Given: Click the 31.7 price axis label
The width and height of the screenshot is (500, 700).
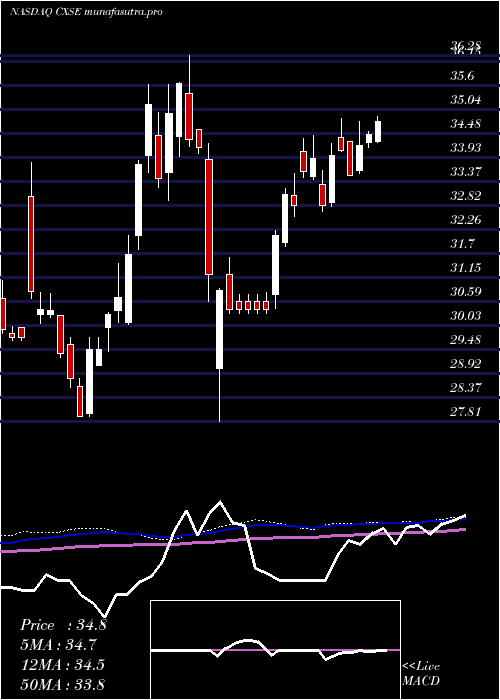Looking at the screenshot, I should coord(462,244).
